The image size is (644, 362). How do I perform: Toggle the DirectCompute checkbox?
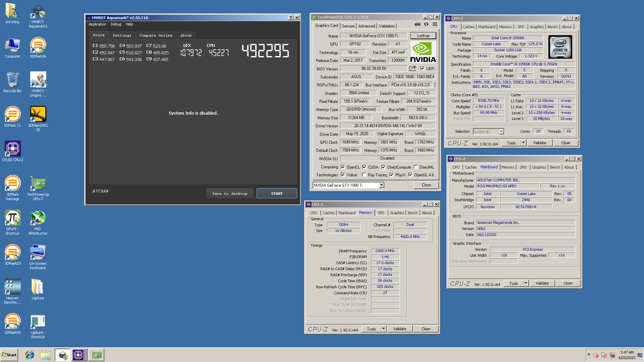383,167
